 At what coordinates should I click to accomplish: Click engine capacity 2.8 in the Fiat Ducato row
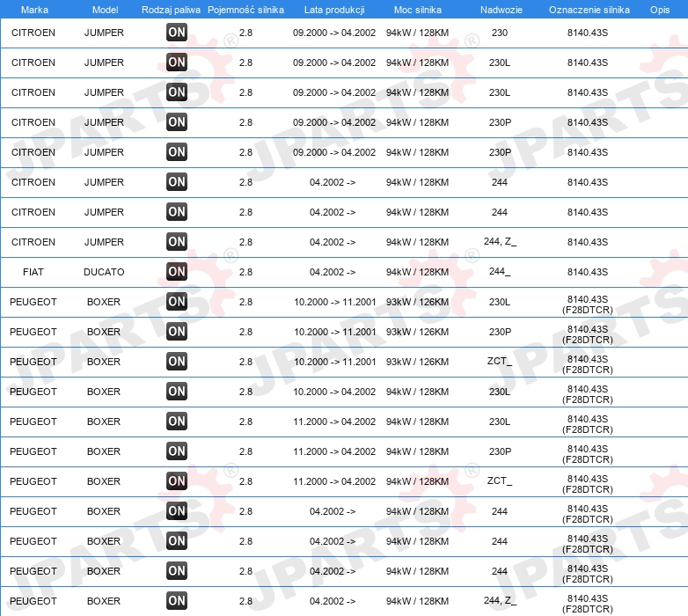[x=245, y=272]
